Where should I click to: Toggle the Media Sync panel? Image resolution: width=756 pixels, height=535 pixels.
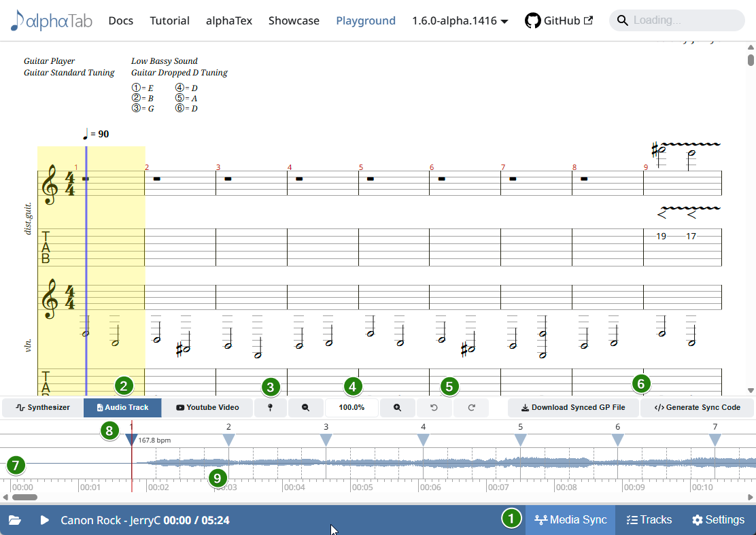point(570,519)
